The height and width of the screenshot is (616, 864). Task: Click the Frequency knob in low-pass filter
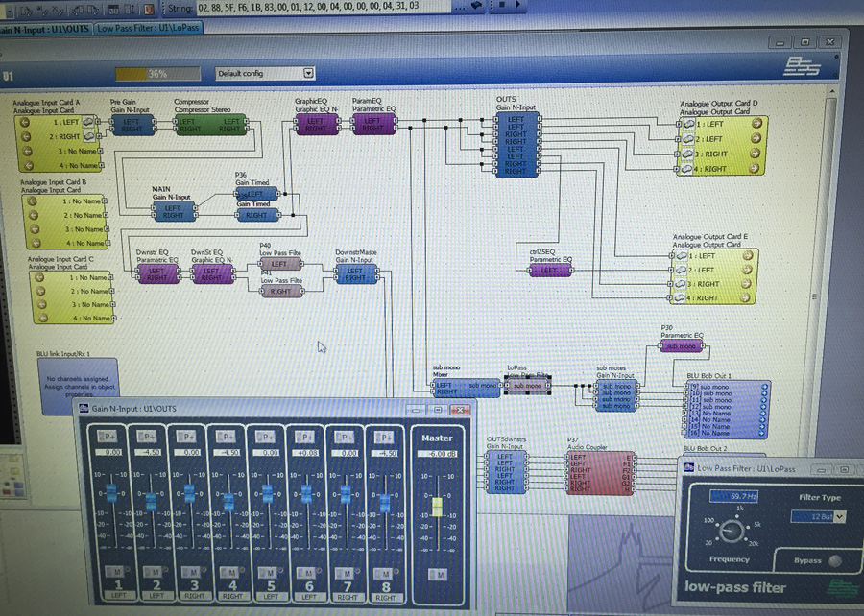(x=732, y=532)
